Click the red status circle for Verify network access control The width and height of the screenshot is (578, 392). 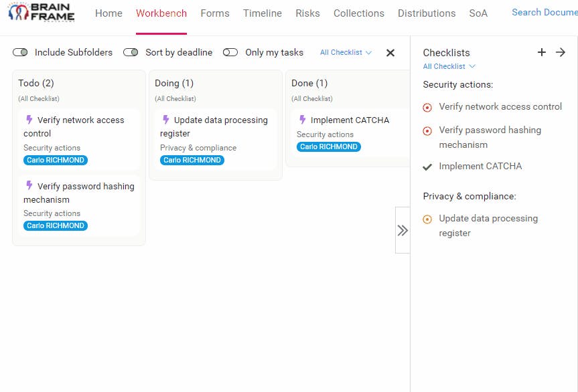tap(427, 107)
